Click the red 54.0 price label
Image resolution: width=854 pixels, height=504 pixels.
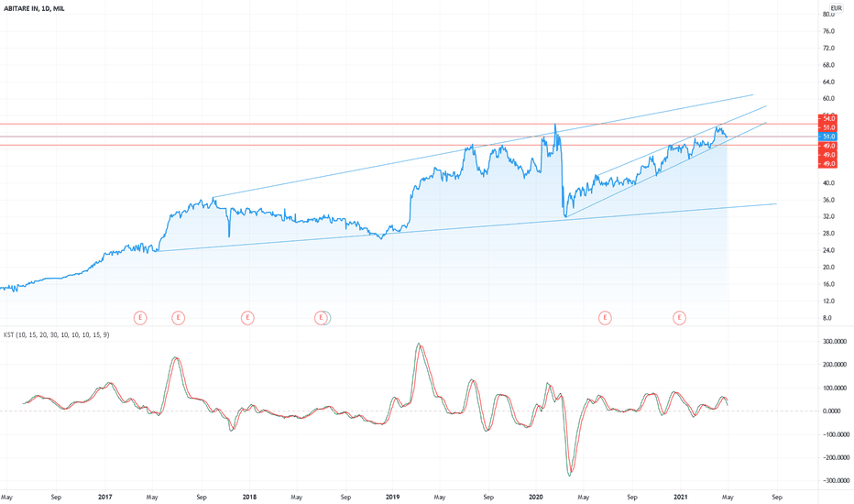[x=828, y=118]
